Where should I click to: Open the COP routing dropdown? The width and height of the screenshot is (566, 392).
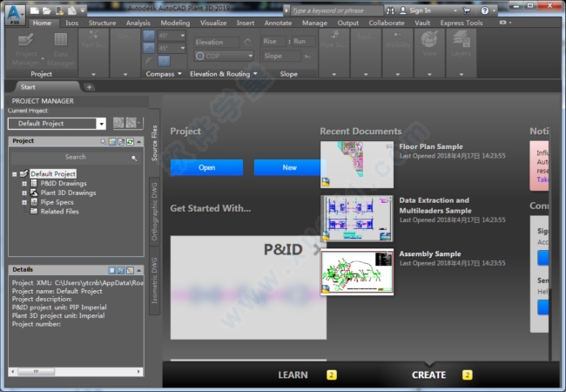[x=251, y=56]
